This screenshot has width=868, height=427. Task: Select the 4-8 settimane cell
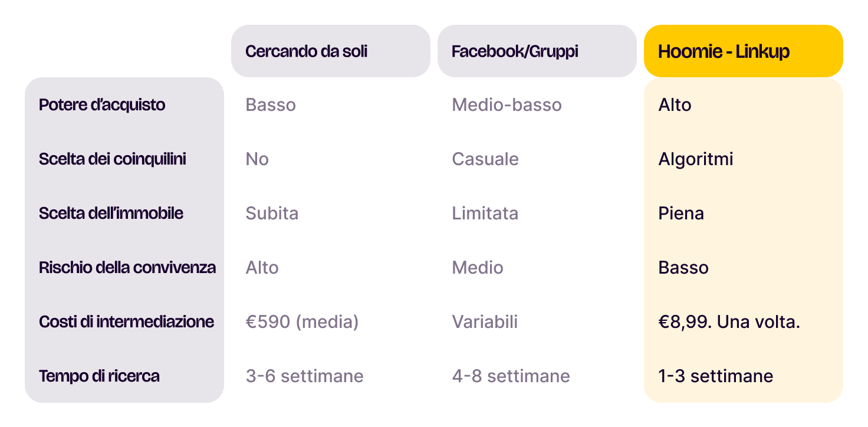coord(511,376)
